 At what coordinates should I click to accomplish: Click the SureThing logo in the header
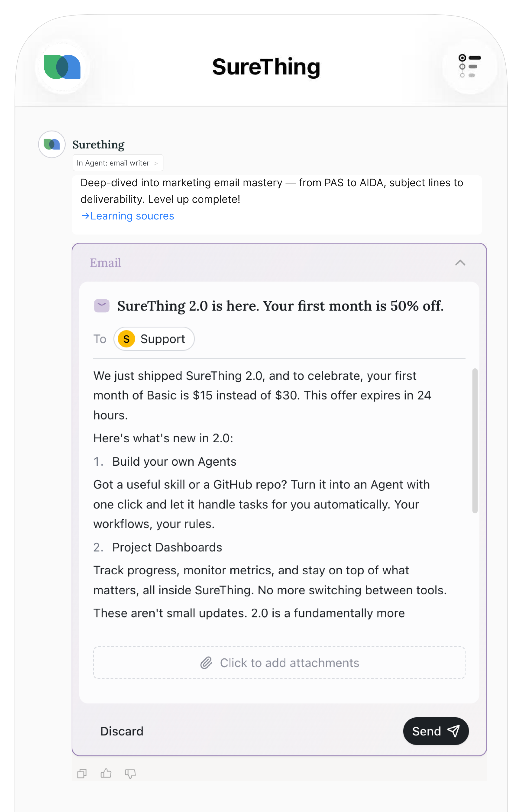click(62, 67)
